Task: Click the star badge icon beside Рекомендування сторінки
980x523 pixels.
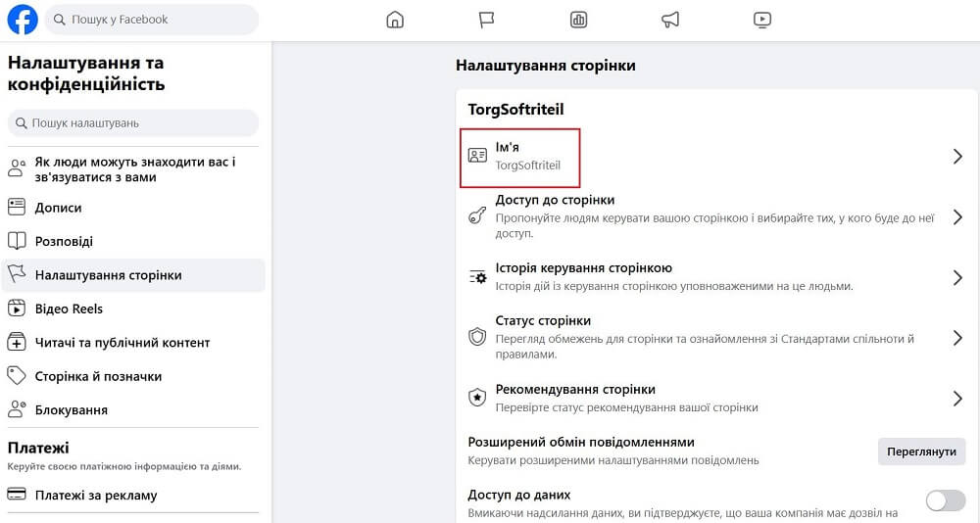Action: click(477, 398)
